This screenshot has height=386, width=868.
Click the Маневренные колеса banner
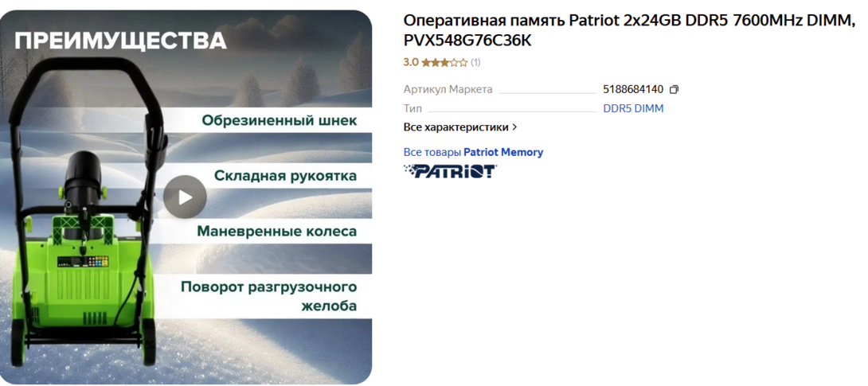click(x=277, y=231)
